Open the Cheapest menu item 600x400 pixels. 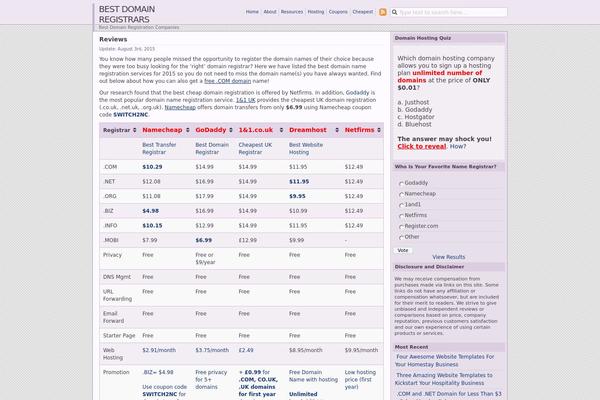pyautogui.click(x=362, y=12)
